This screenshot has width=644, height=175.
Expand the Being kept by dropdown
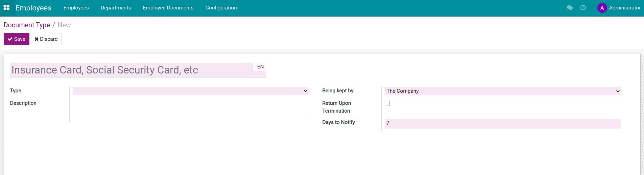click(503, 91)
